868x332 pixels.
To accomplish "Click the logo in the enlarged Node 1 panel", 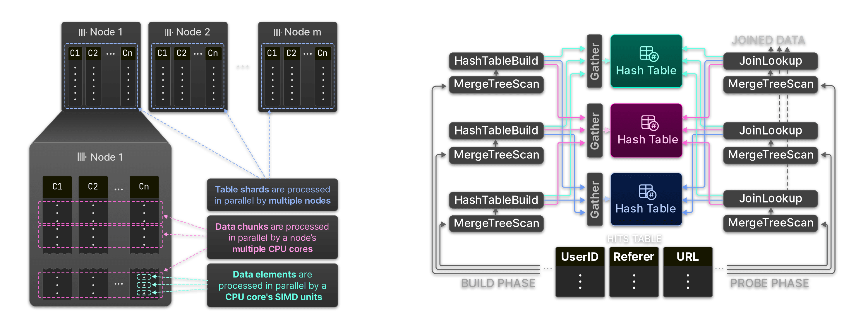I will pos(82,157).
